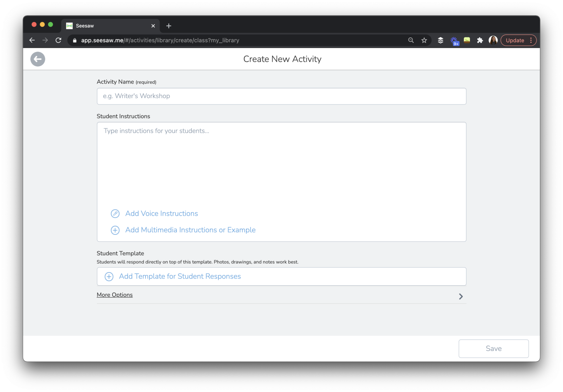
Task: Click the plus icon for multimedia instructions
Action: (x=115, y=230)
